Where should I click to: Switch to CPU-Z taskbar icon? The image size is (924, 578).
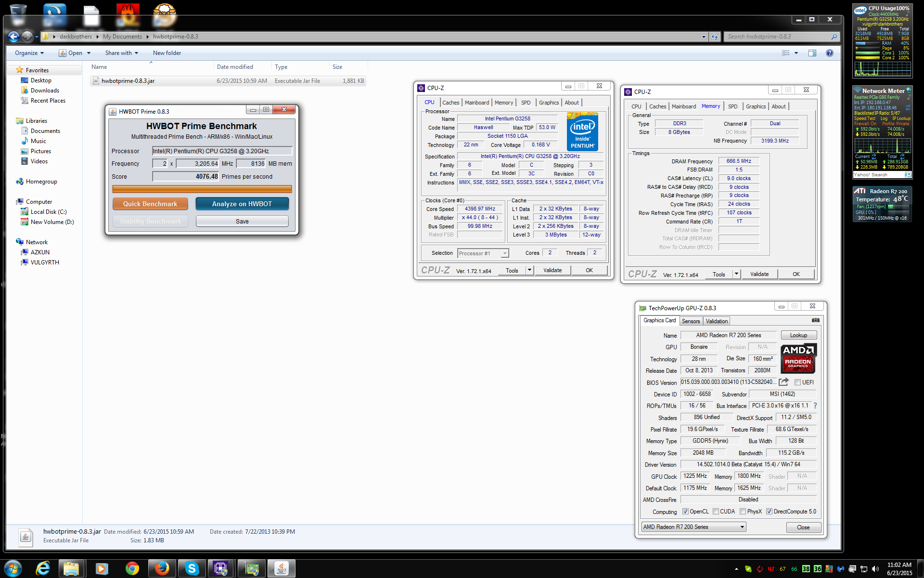point(221,569)
